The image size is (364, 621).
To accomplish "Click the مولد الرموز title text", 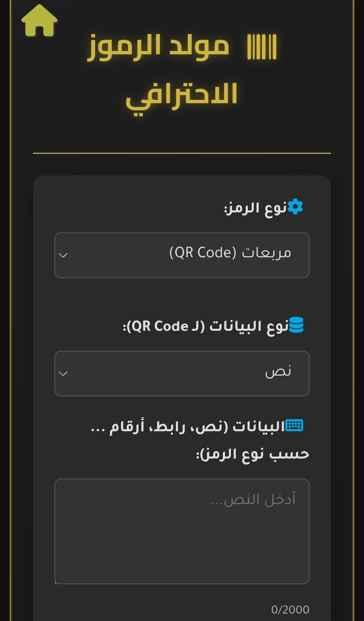I will (x=158, y=47).
